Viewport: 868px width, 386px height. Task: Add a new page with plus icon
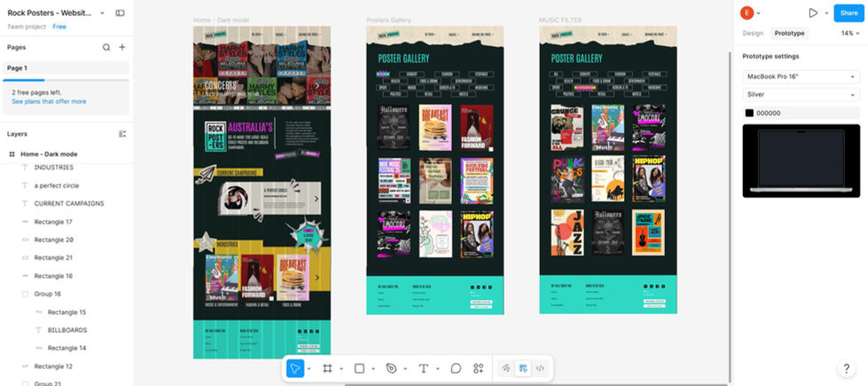tap(122, 47)
